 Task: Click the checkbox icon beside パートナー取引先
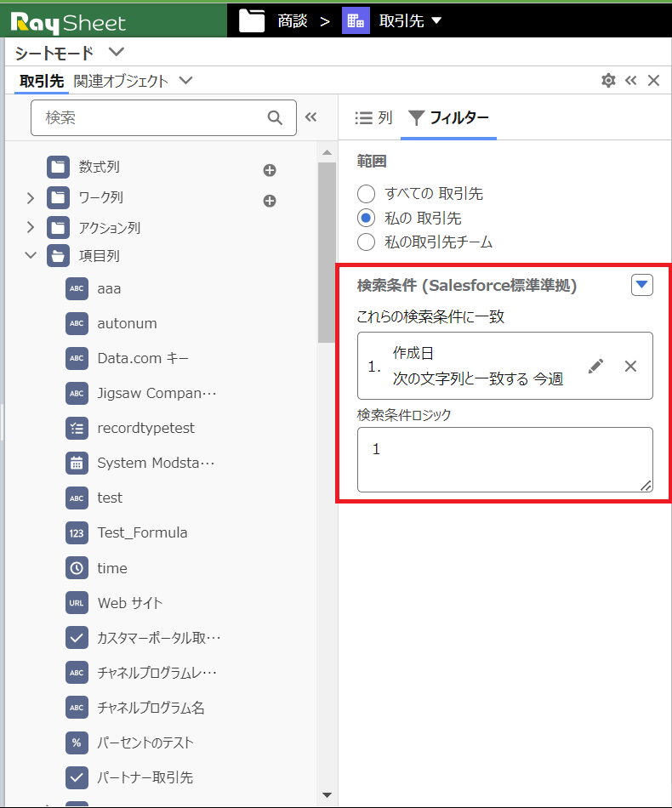77,777
